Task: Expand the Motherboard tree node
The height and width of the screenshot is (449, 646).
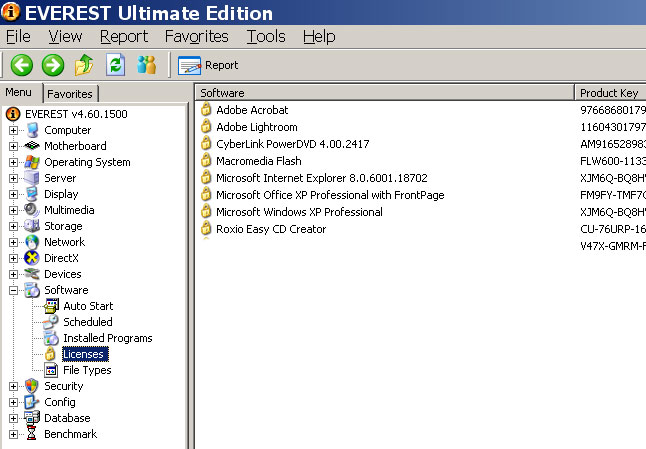Action: tap(13, 146)
